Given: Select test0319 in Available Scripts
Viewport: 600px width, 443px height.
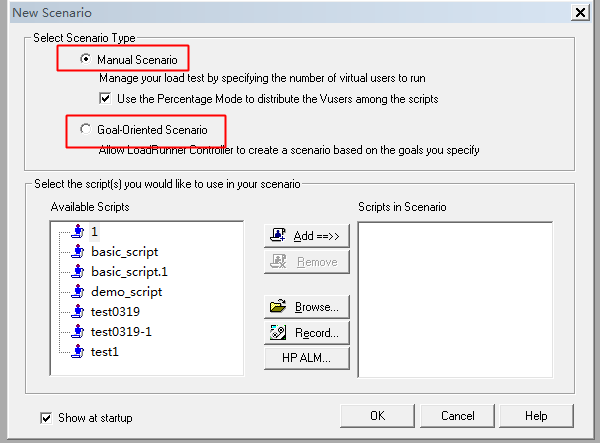Looking at the screenshot, I should coord(115,312).
